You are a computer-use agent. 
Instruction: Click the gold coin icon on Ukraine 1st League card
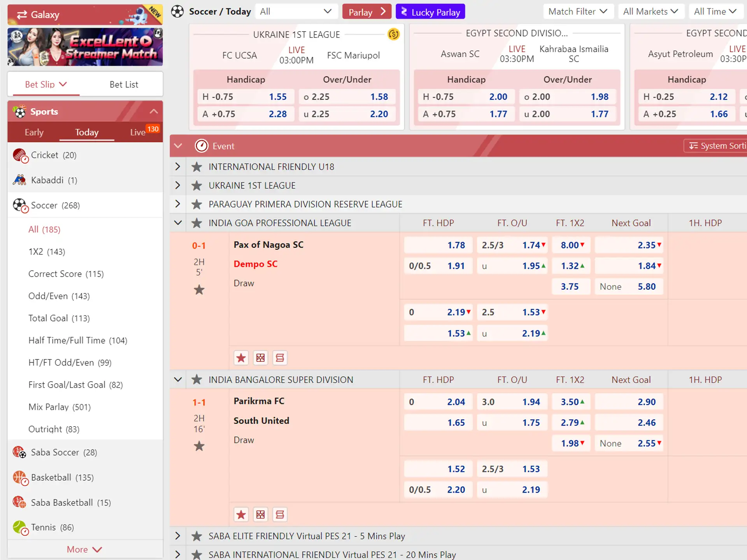(393, 35)
